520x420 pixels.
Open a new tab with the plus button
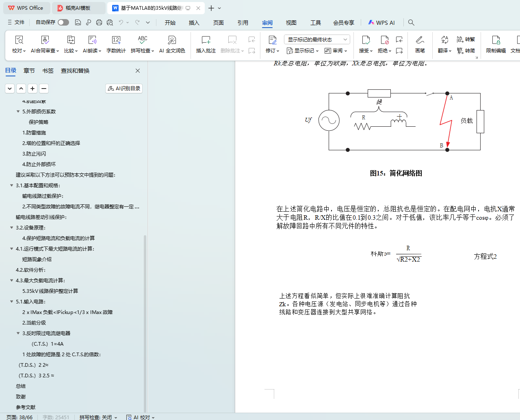pyautogui.click(x=211, y=8)
